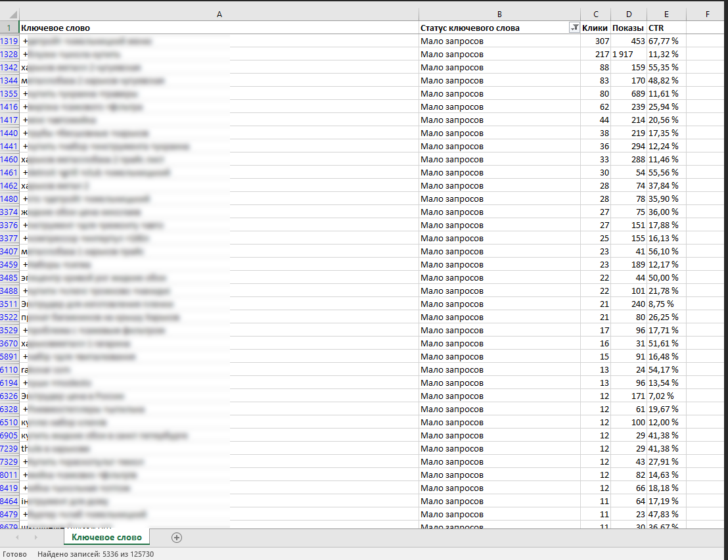This screenshot has height=560, width=728.
Task: Click the Клики header cell
Action: [x=595, y=28]
